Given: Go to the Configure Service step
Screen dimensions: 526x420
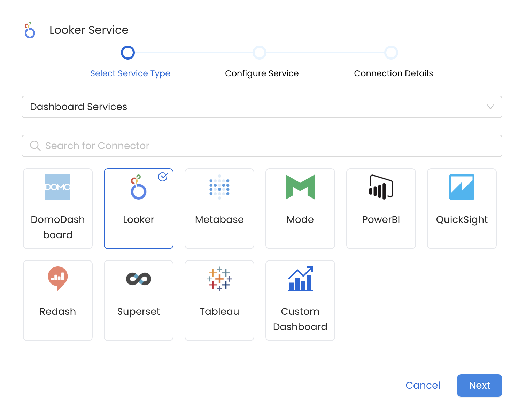Looking at the screenshot, I should point(260,53).
